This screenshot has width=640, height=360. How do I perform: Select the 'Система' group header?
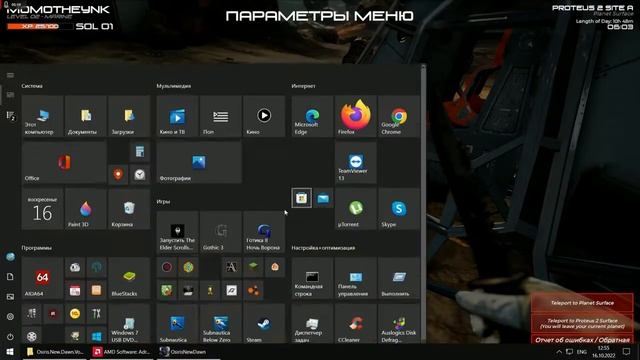32,86
